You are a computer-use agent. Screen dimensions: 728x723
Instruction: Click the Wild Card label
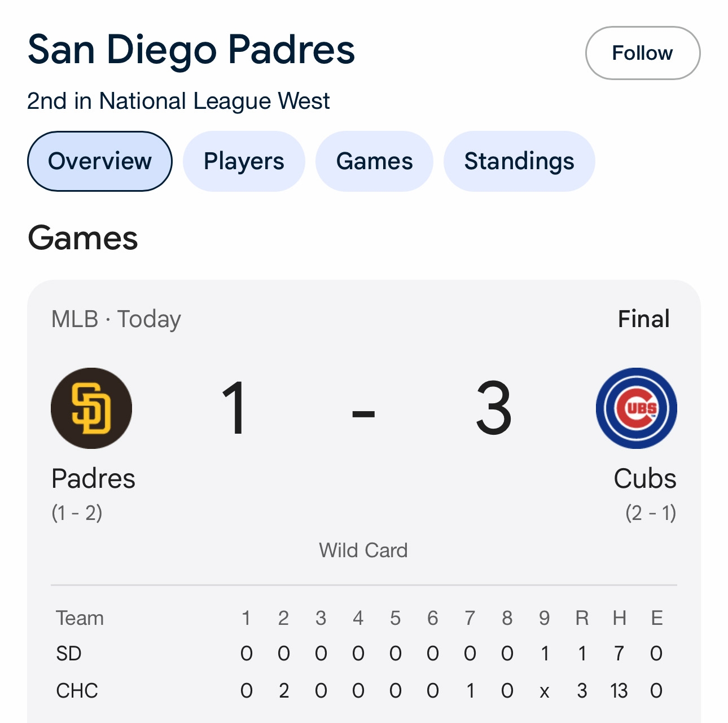363,550
